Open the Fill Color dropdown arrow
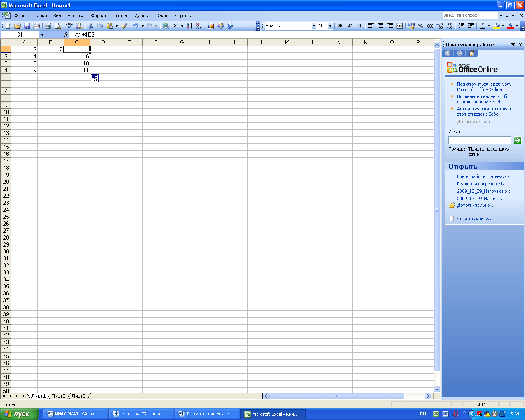The image size is (525, 420). (503, 26)
